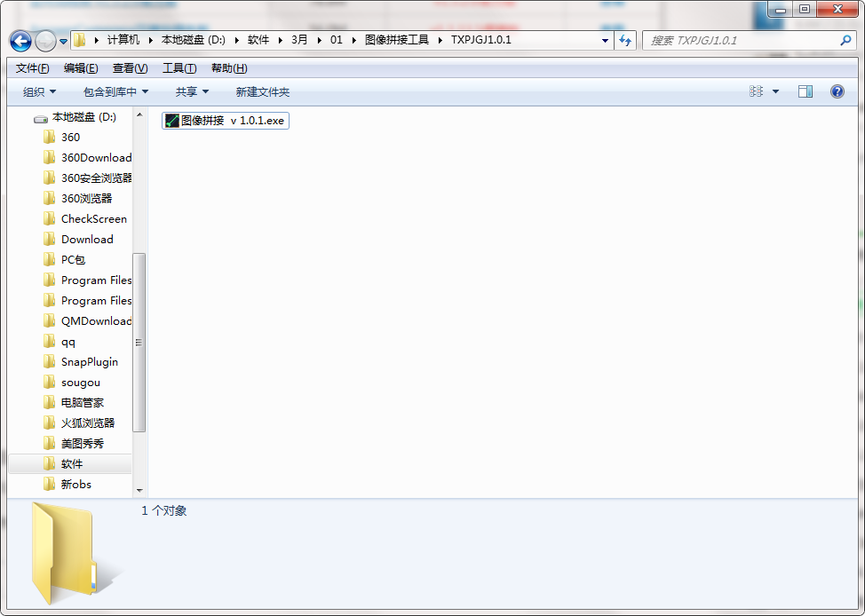Select the 360 folder in the tree
This screenshot has height=616, width=865.
(62, 138)
